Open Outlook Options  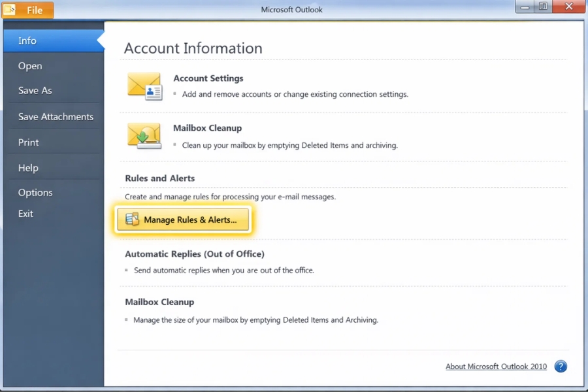coord(35,192)
